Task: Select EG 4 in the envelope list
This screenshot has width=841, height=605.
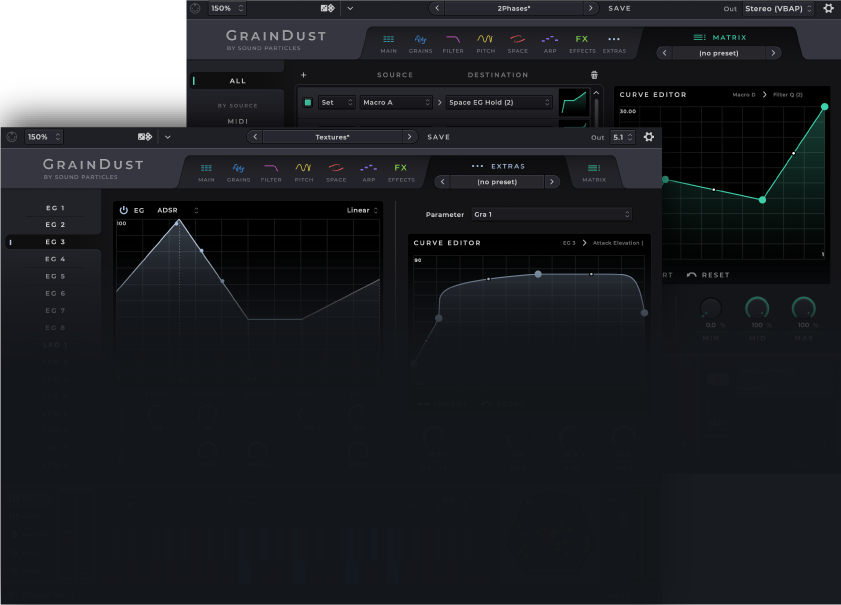Action: pos(55,259)
